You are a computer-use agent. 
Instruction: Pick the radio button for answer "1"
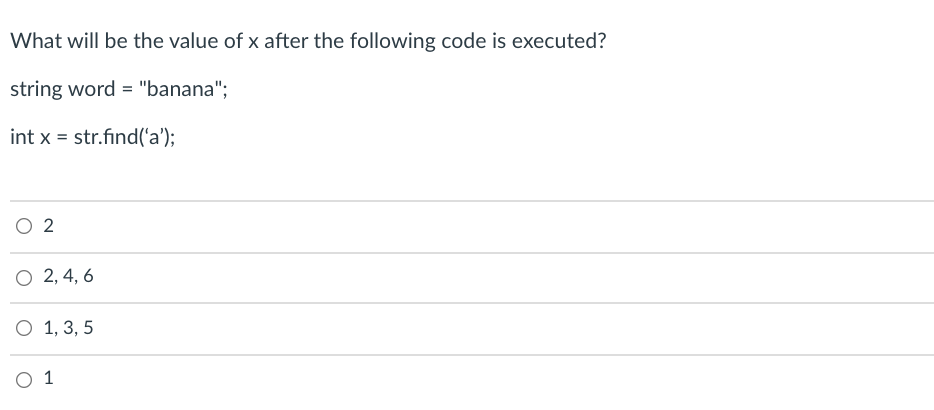(x=24, y=380)
